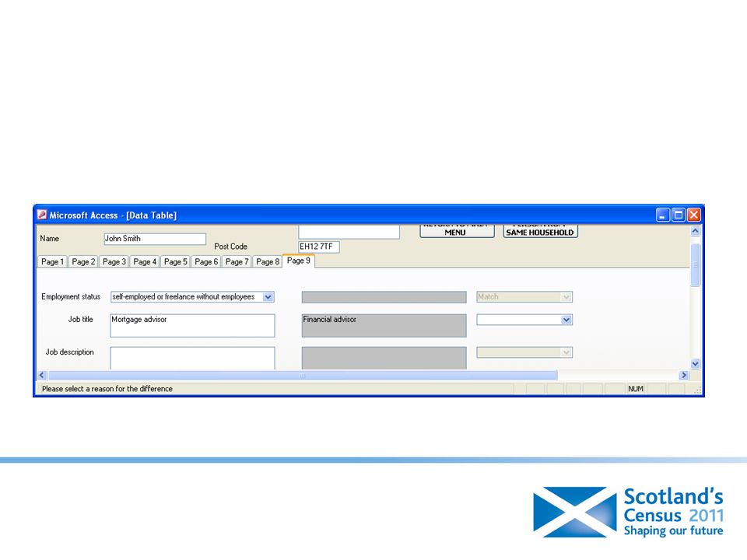Click the grey Job description comparison box
747x560 pixels.
[x=384, y=358]
